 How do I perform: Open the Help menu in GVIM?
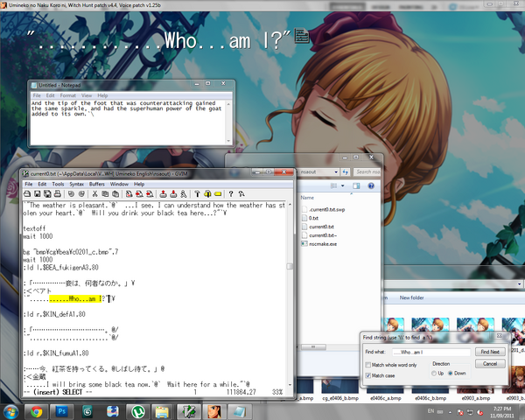[139, 184]
